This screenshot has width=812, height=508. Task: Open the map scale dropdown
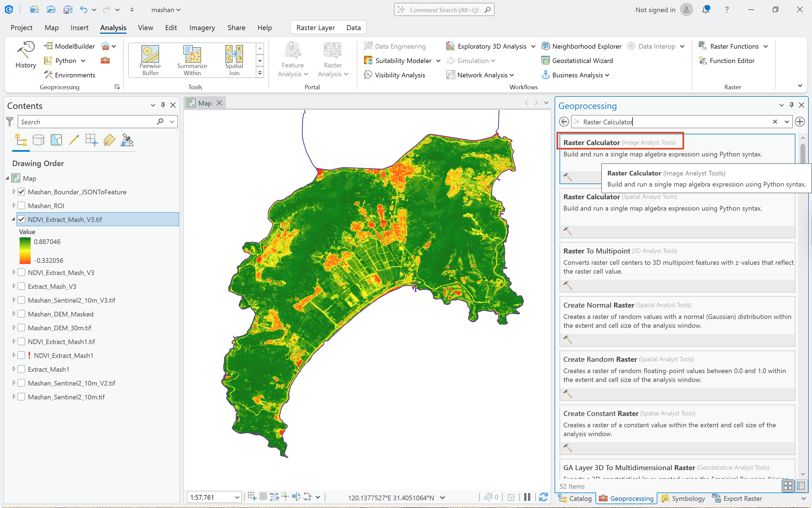[x=237, y=497]
